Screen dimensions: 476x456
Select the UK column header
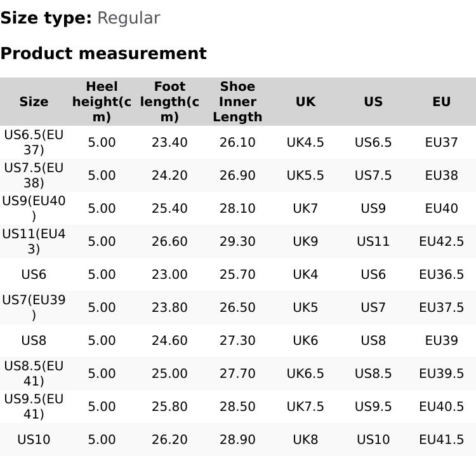click(305, 102)
